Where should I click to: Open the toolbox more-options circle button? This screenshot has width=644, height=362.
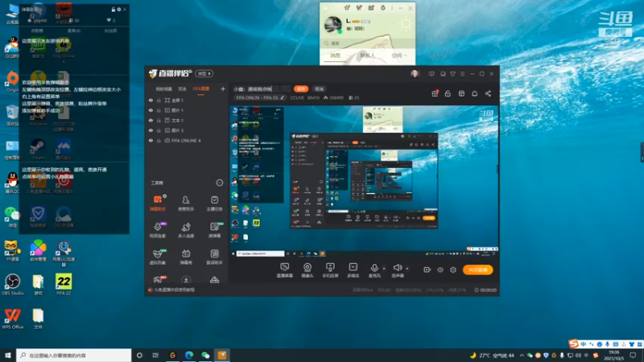pos(220,183)
